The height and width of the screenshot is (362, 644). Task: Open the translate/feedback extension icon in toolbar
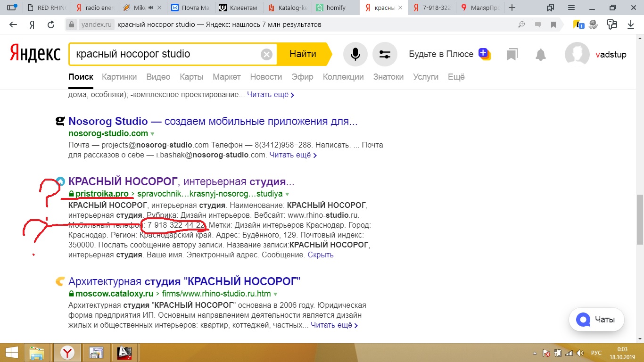612,25
